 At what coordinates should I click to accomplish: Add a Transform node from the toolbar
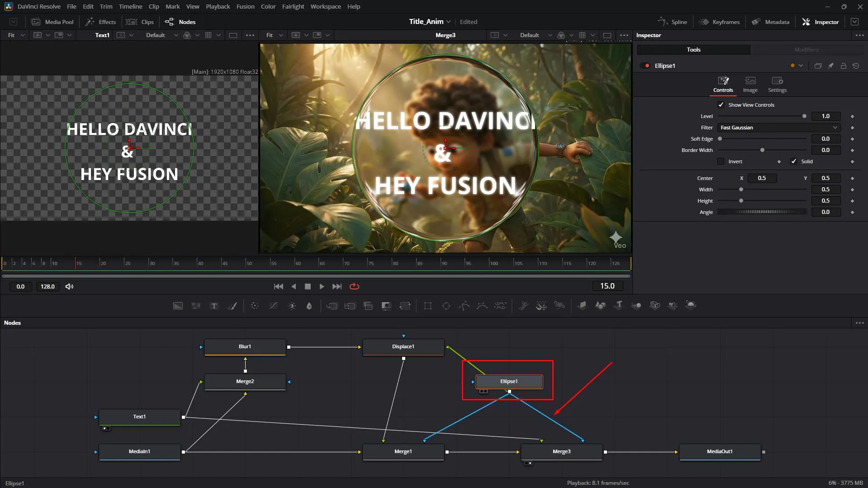coord(404,306)
